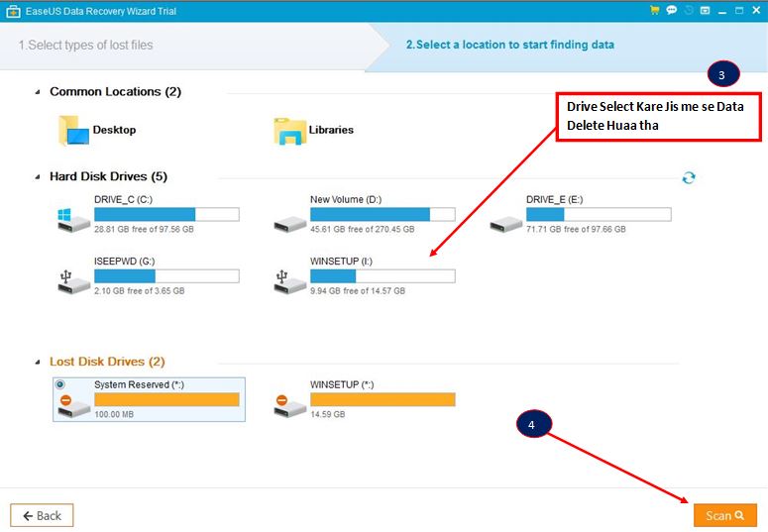Select the System Reserved radio button
Screen dimensions: 768x532
pos(60,384)
